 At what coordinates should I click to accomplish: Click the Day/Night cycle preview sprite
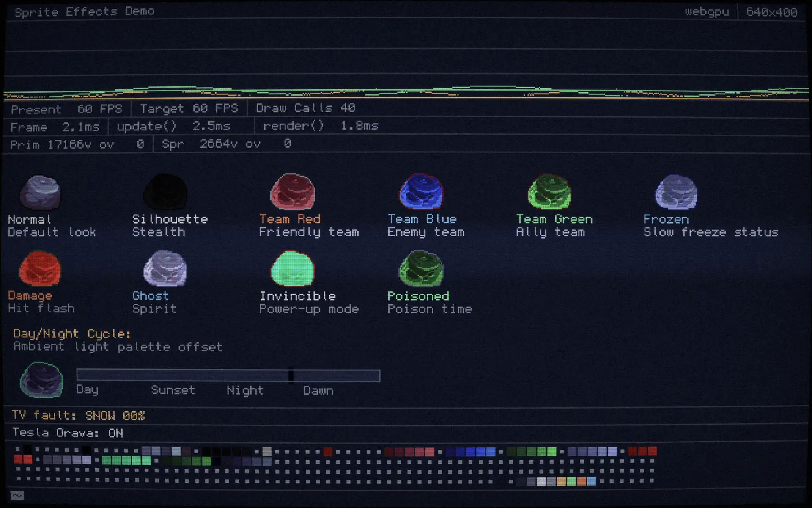coord(41,380)
